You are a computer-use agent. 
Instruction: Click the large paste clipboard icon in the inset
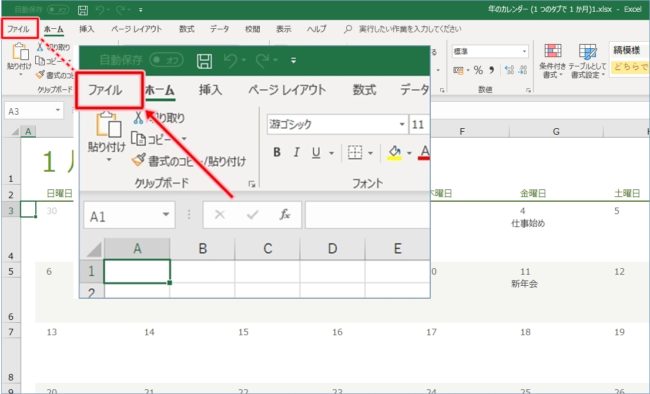pos(108,124)
